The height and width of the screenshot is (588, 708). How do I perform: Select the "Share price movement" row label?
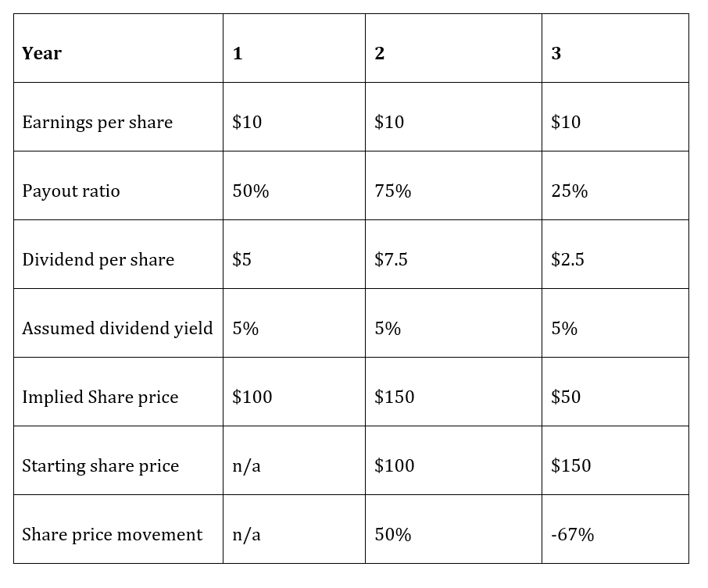pyautogui.click(x=113, y=535)
